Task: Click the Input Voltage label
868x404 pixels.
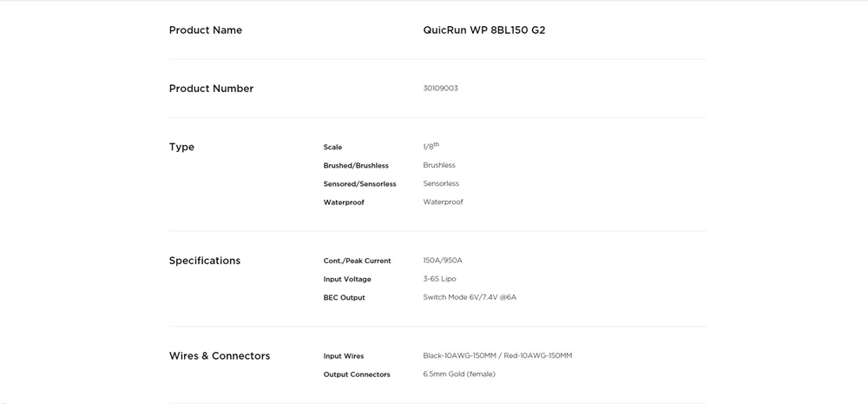Action: click(347, 280)
